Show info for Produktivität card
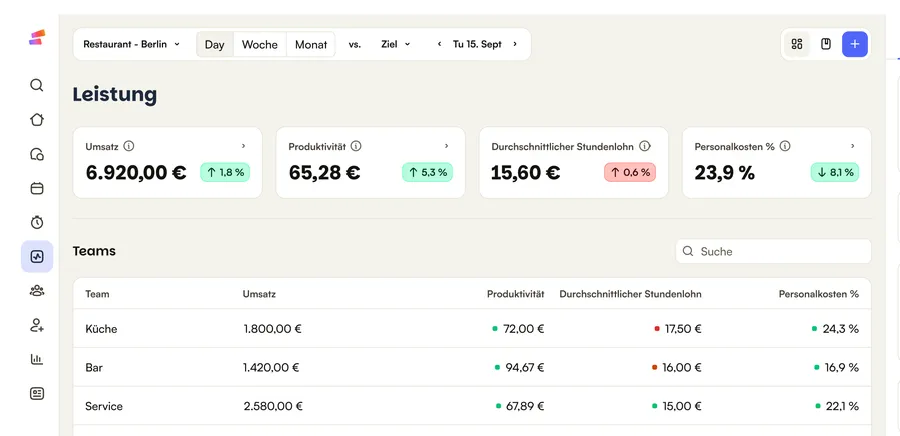Image resolution: width=900 pixels, height=436 pixels. coord(356,146)
